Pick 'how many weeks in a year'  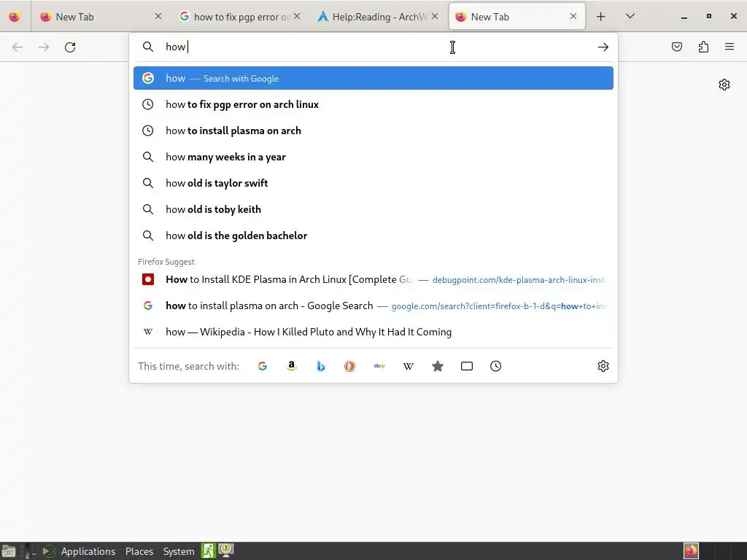pos(373,157)
